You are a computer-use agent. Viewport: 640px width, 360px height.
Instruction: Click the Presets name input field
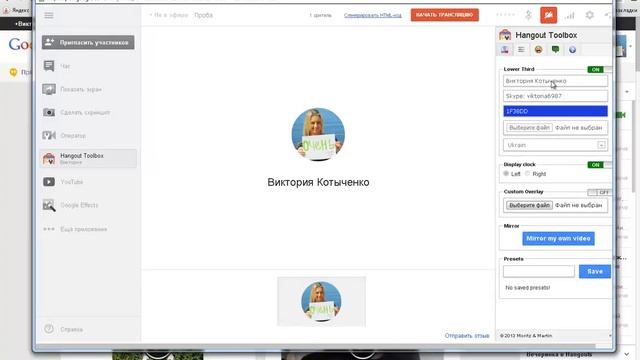click(x=539, y=271)
